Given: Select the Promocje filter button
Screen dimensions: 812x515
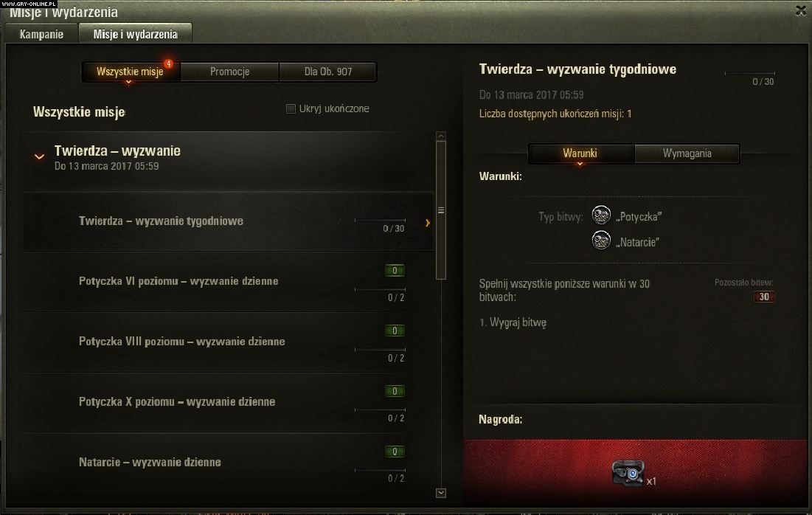Looking at the screenshot, I should point(229,72).
